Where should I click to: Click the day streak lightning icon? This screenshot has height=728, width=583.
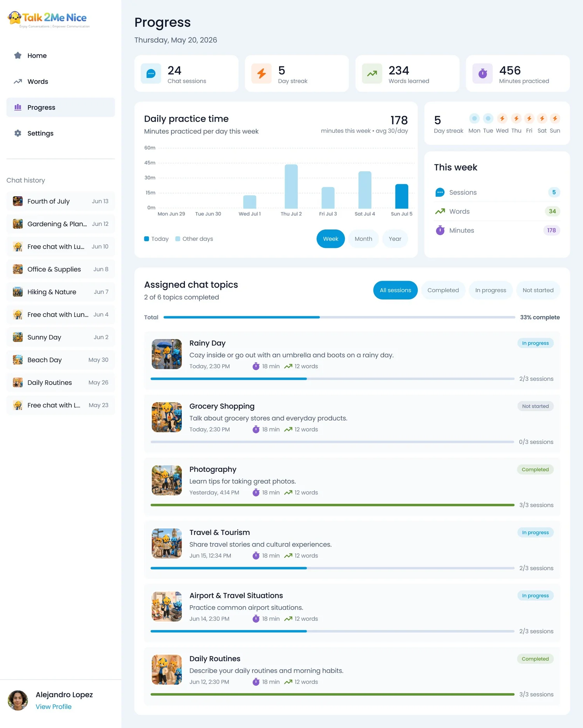click(262, 73)
